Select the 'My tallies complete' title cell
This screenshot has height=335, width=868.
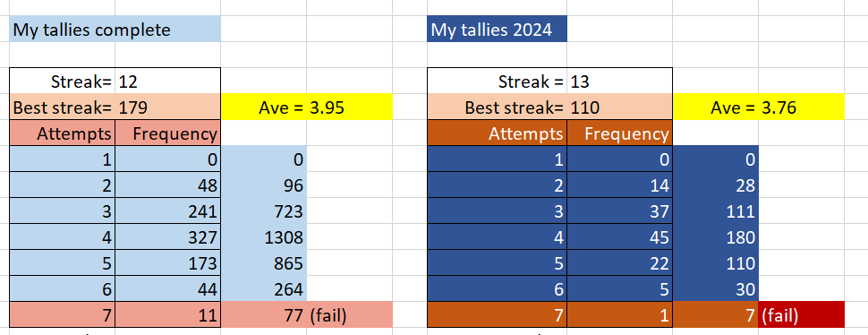tap(115, 29)
